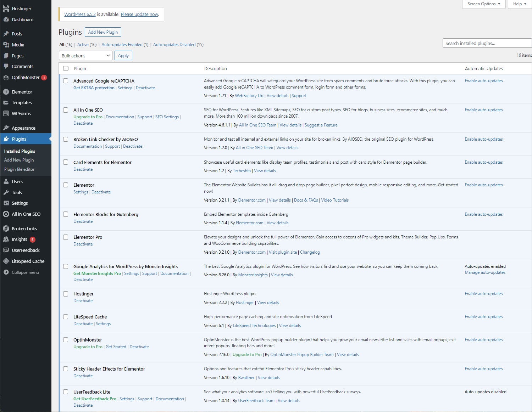This screenshot has height=412, width=532.
Task: Click the OptinMonster monster icon
Action: click(x=6, y=77)
